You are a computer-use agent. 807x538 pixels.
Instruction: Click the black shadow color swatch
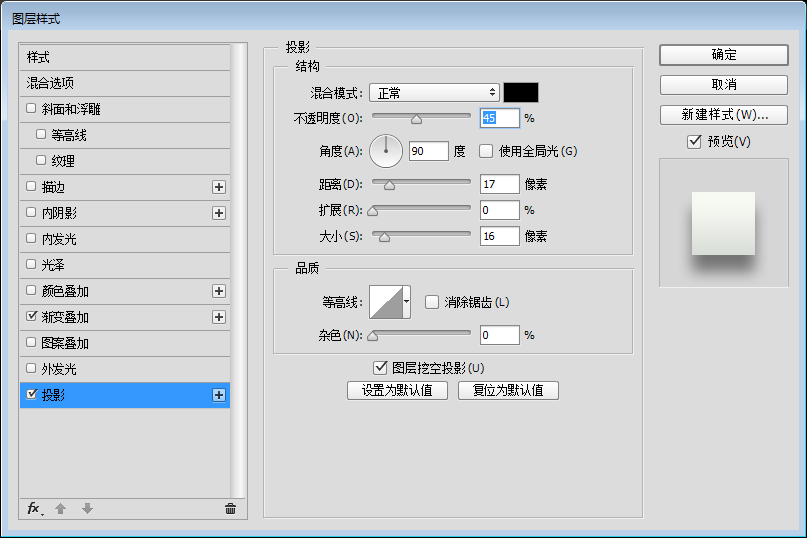521,92
